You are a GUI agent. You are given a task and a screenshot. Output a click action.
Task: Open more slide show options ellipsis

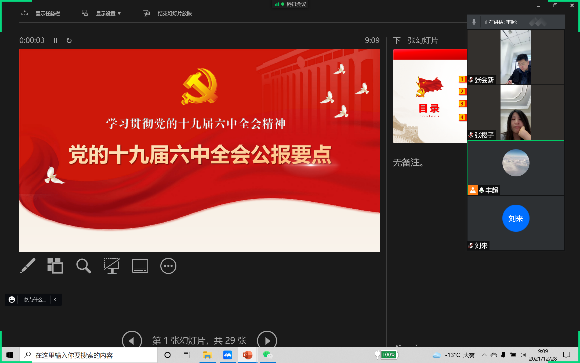[x=168, y=266]
